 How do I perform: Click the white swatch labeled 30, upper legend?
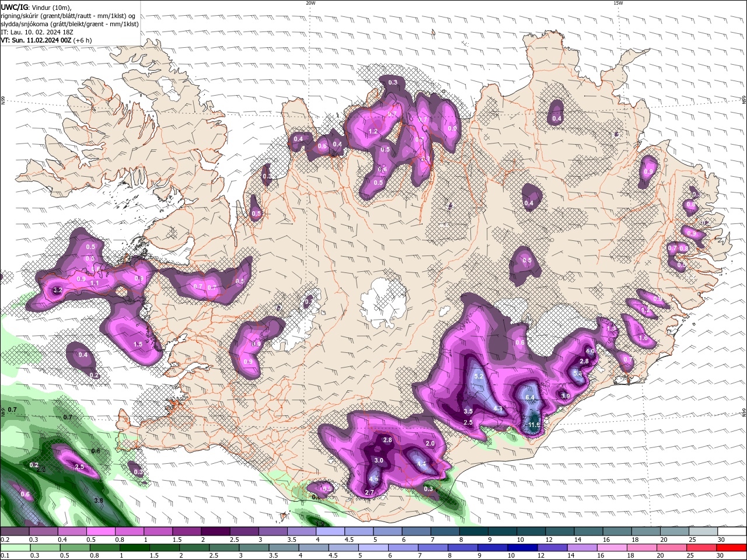point(731,532)
